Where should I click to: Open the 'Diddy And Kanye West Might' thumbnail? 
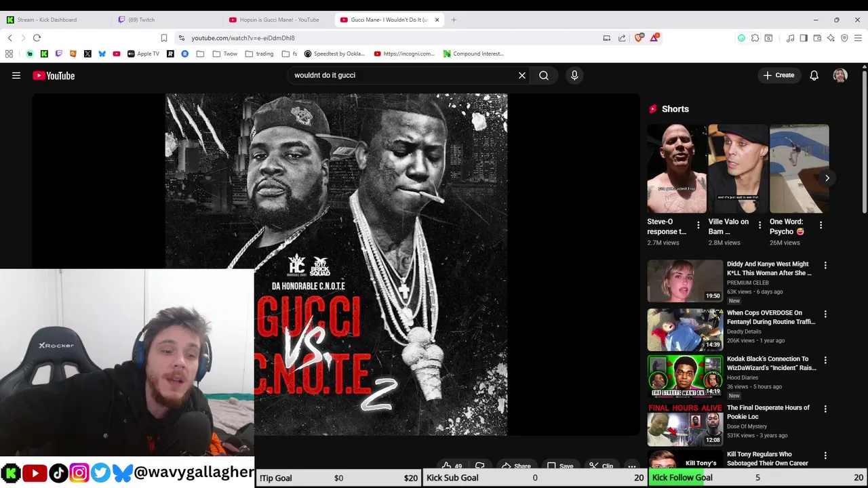(685, 281)
